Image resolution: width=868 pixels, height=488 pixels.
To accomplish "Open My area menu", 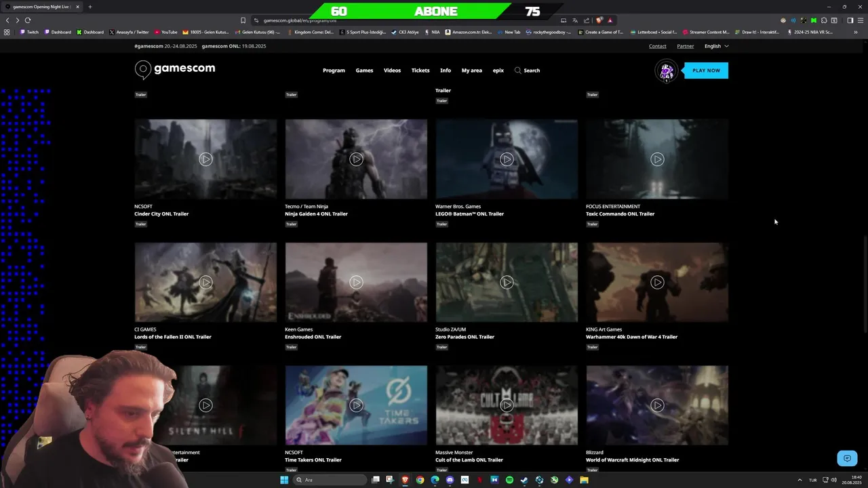I will pos(472,70).
